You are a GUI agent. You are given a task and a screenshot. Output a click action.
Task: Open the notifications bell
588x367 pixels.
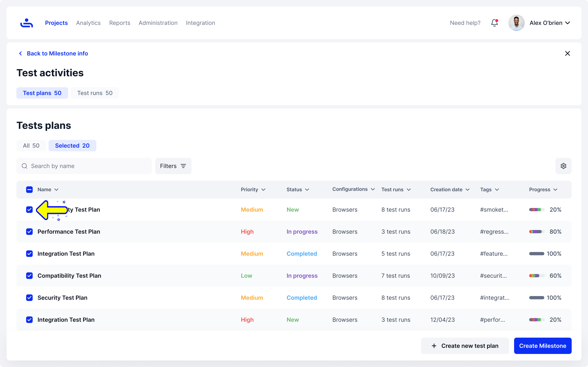(x=494, y=23)
